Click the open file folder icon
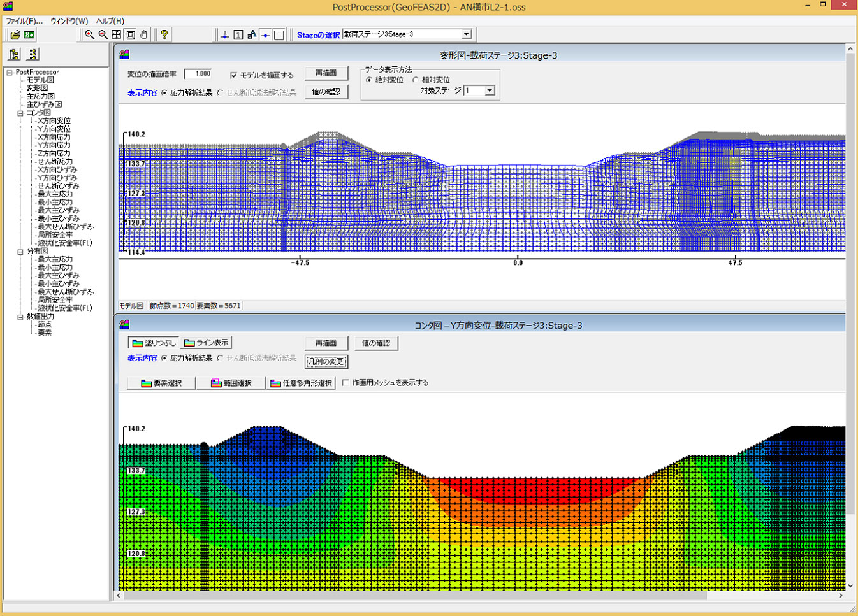 [x=15, y=35]
